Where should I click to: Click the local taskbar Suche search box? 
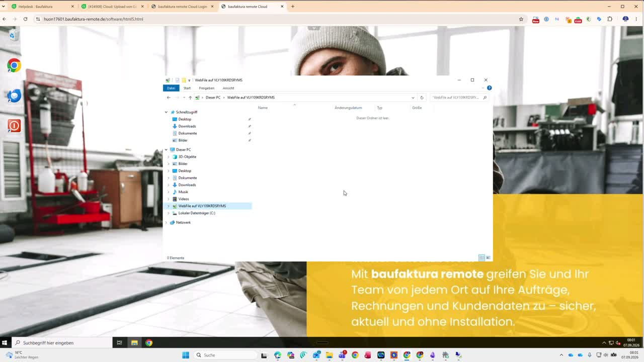(x=225, y=355)
